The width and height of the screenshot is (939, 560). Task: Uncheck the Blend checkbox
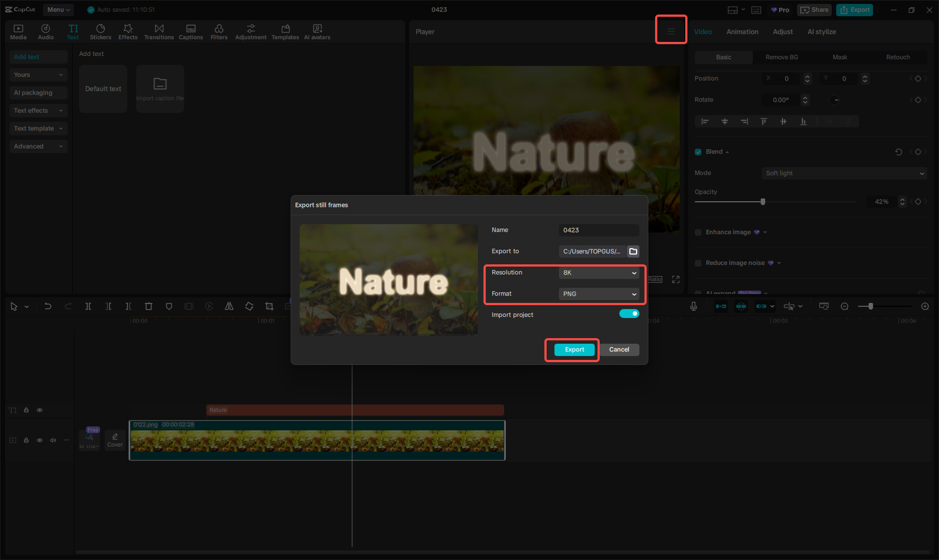pos(698,152)
